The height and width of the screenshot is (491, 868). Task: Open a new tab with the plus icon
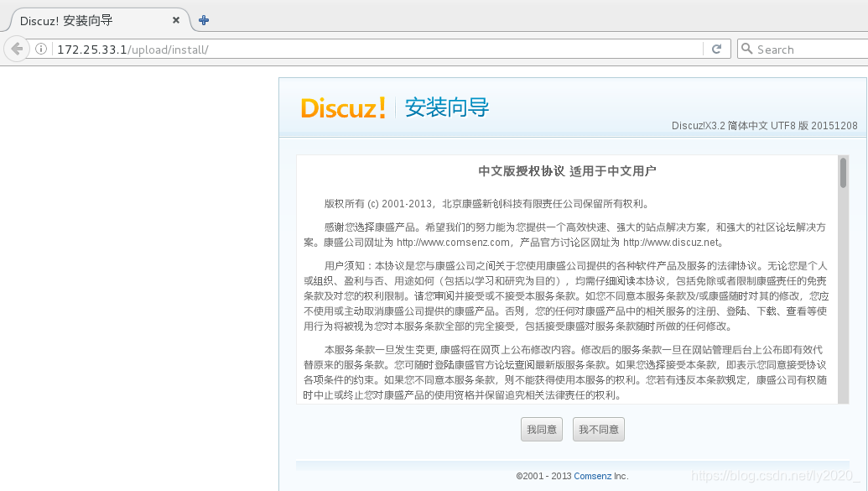click(x=204, y=20)
